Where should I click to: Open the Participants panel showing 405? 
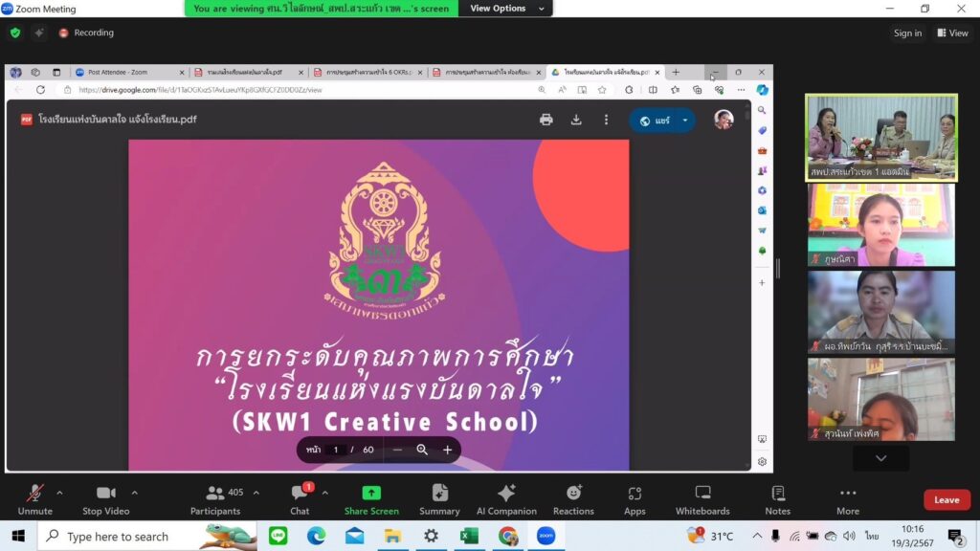[x=215, y=499]
